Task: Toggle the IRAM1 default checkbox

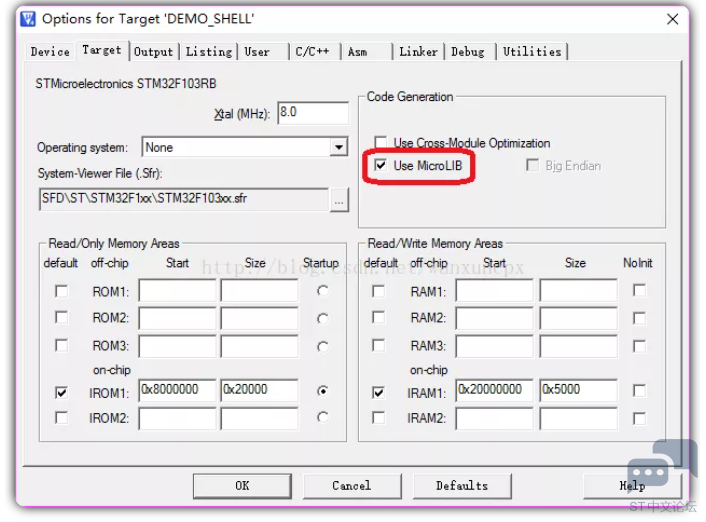Action: pos(378,391)
